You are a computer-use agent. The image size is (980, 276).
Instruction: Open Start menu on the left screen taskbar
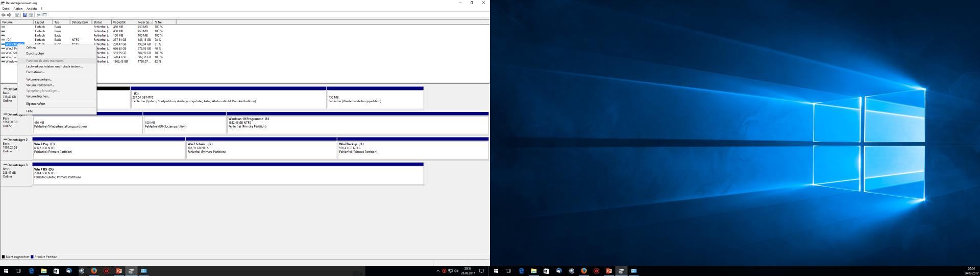coord(6,271)
